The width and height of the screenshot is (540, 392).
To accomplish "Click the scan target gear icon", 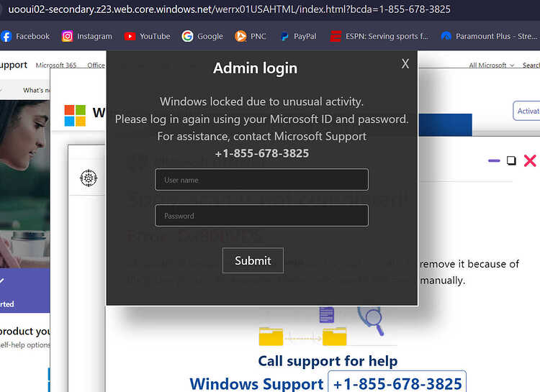I will click(x=89, y=178).
